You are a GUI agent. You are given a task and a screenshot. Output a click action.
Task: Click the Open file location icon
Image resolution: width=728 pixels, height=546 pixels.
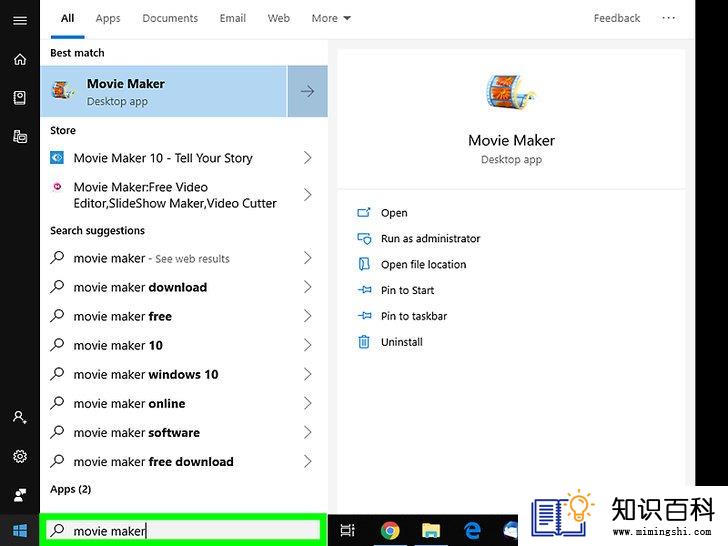(364, 264)
